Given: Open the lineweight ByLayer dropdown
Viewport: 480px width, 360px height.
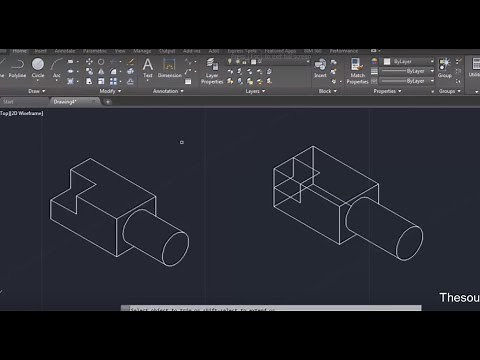Looking at the screenshot, I should 408,71.
